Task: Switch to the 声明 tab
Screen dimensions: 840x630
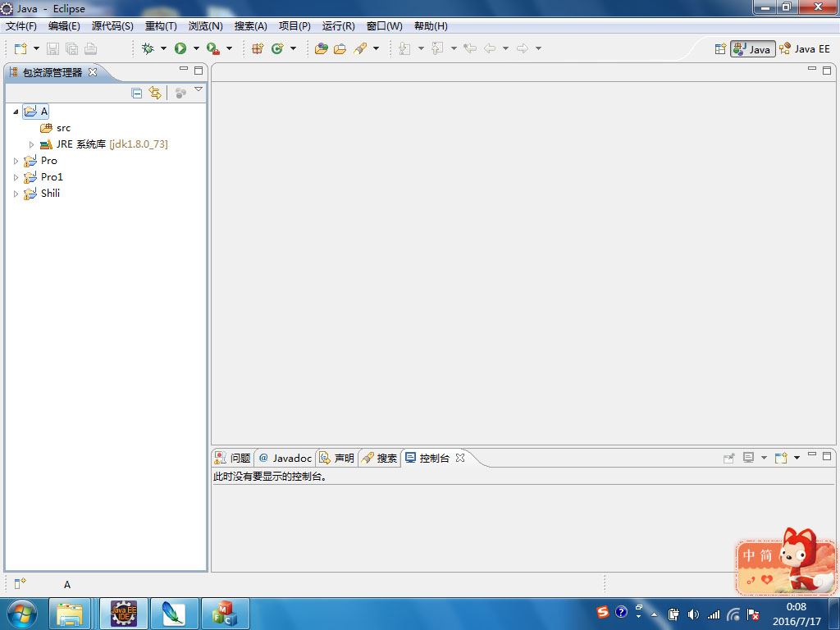Action: click(x=337, y=458)
